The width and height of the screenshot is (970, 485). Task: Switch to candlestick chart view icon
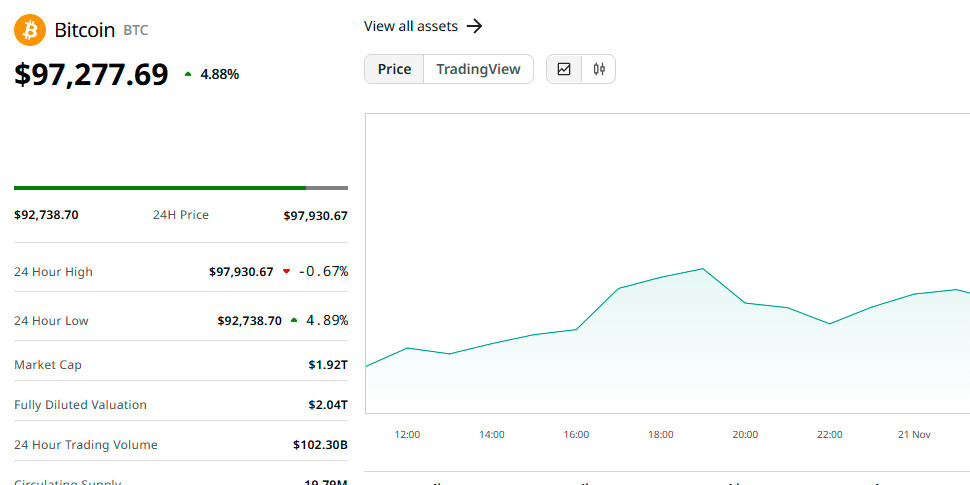tap(599, 69)
